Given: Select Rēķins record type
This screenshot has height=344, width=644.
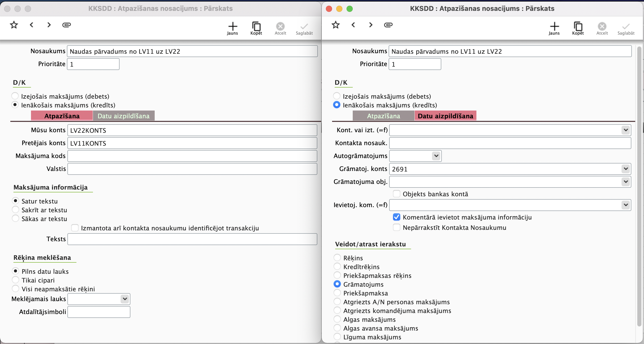Looking at the screenshot, I should [337, 257].
